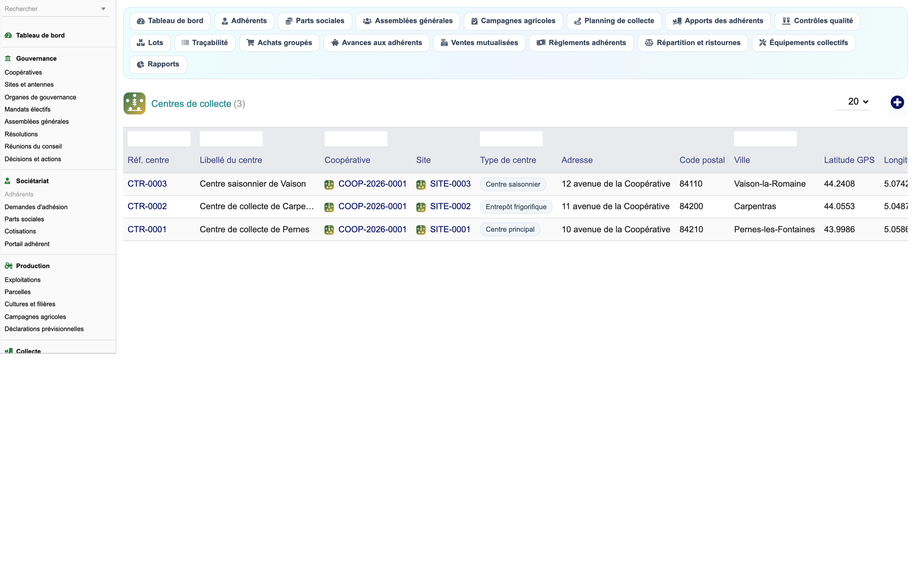
Task: Open Demandes d'adhésion in the sidebar
Action: pos(36,207)
